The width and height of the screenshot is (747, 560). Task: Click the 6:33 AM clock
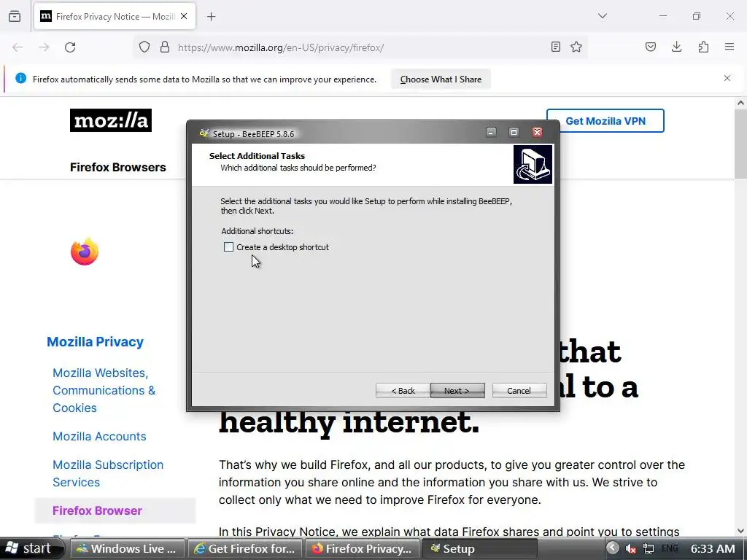713,548
